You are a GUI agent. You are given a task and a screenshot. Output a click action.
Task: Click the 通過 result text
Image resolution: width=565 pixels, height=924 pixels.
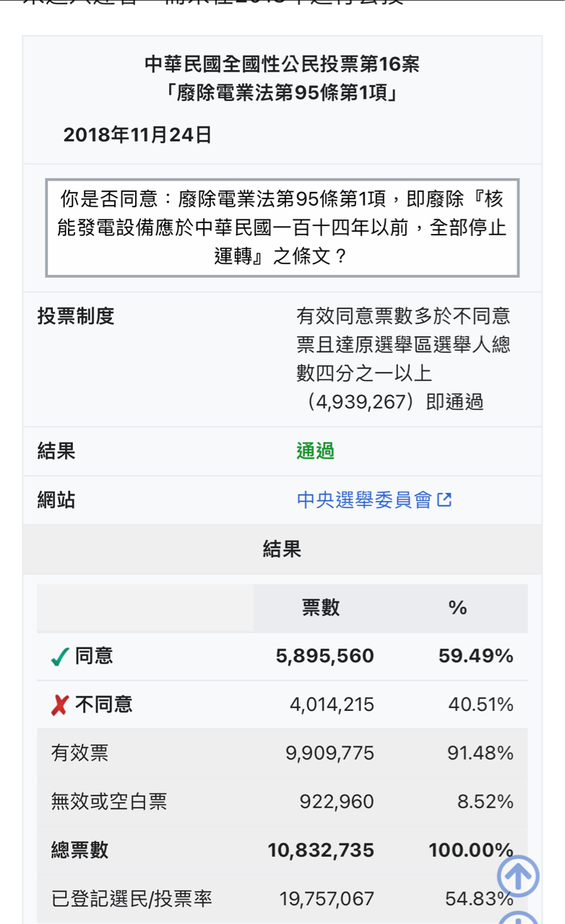pos(315,451)
